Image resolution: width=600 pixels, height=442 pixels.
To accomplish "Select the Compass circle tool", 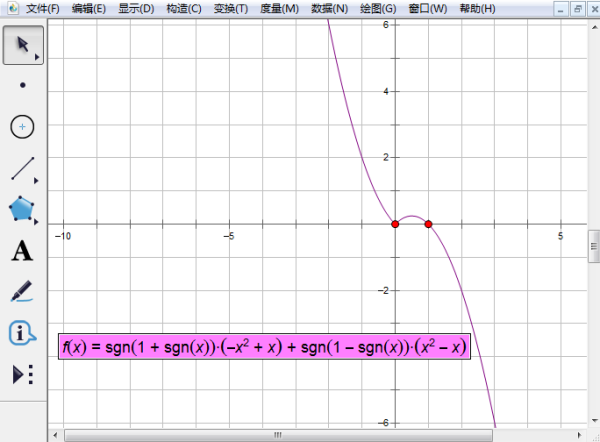I will [x=22, y=127].
